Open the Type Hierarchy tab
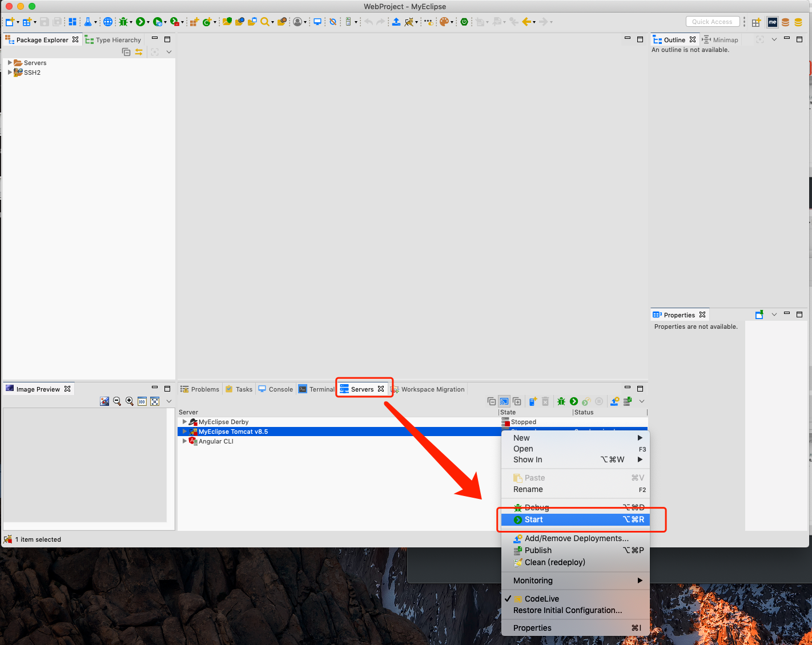This screenshot has width=812, height=645. [x=113, y=40]
